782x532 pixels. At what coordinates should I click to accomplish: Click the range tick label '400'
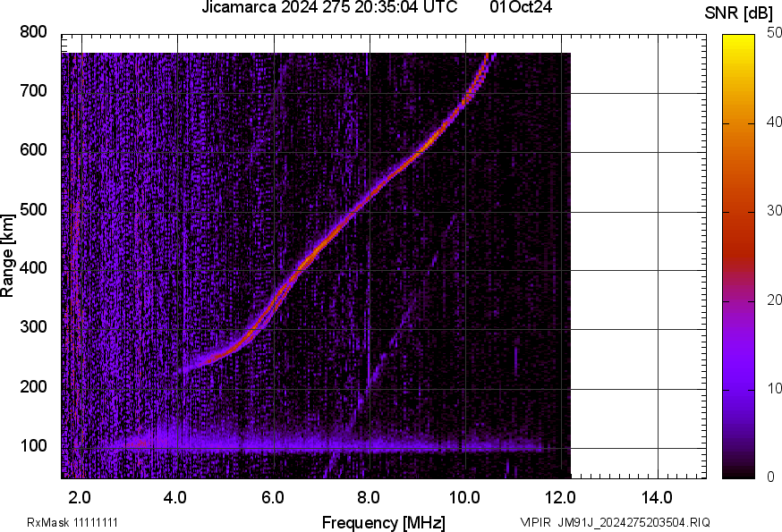[x=33, y=267]
